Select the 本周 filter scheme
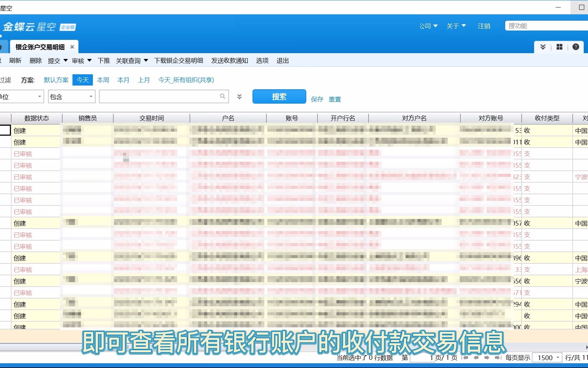Image resolution: width=588 pixels, height=368 pixels. point(103,80)
